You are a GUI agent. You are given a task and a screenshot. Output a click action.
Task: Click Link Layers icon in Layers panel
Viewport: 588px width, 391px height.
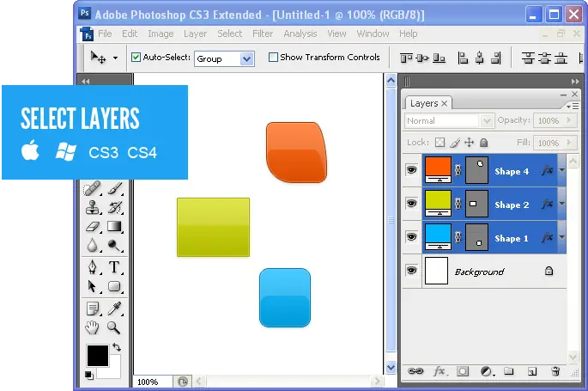[415, 371]
